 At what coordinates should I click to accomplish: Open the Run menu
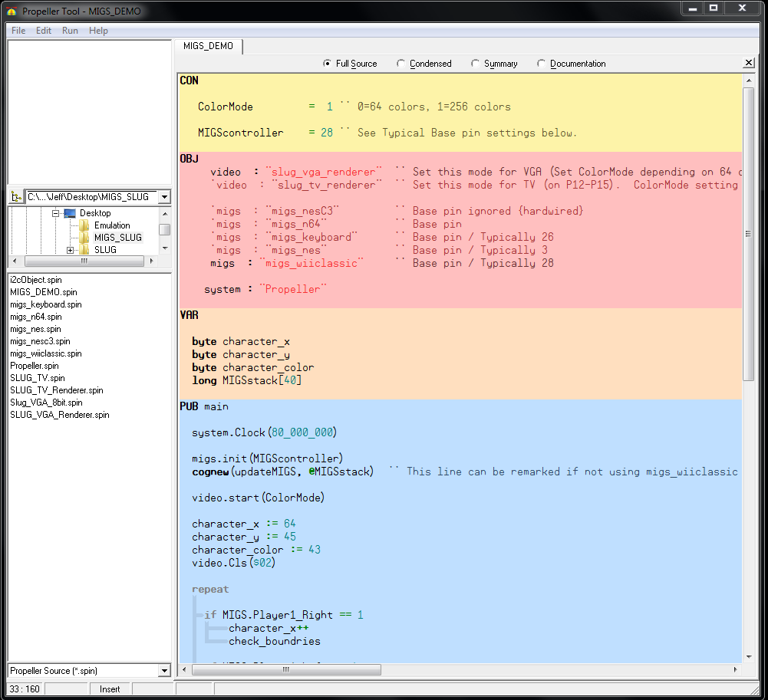pyautogui.click(x=70, y=31)
